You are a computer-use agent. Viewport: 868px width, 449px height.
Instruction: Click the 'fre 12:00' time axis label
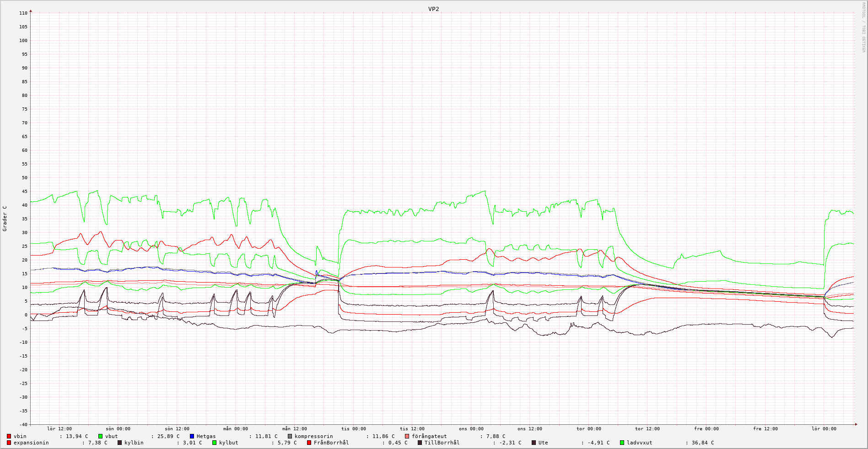[766, 429]
